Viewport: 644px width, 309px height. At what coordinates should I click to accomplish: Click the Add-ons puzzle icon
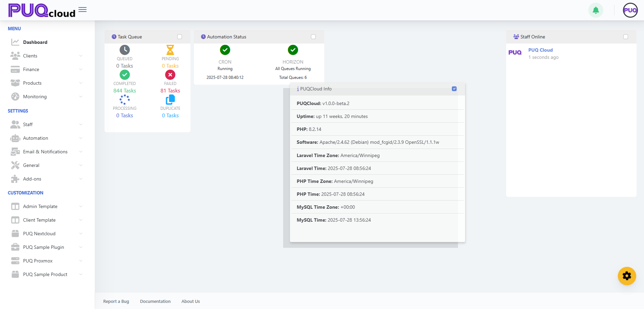pyautogui.click(x=15, y=179)
